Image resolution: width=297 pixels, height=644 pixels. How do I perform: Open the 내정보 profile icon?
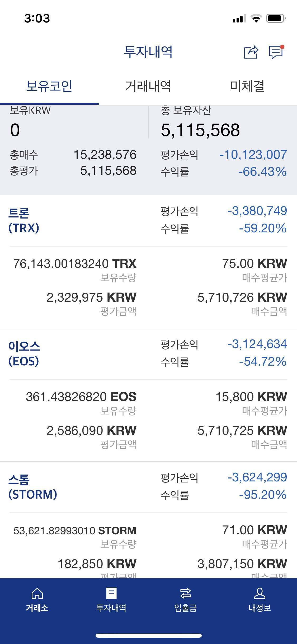tap(260, 594)
